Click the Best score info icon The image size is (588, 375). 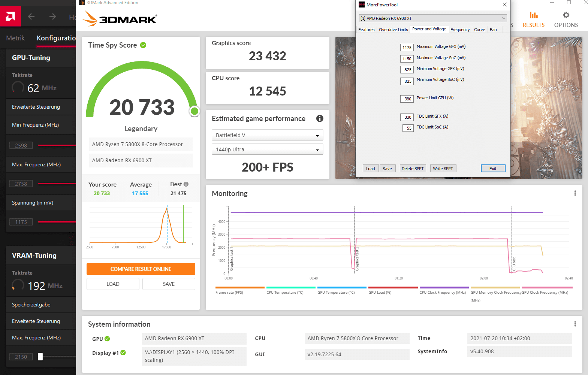186,184
